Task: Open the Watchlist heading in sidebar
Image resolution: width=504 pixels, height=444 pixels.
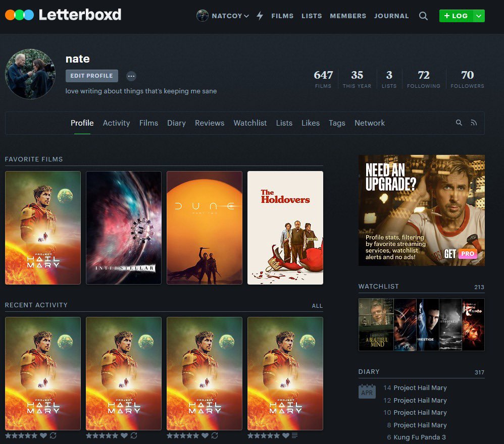Action: (379, 287)
